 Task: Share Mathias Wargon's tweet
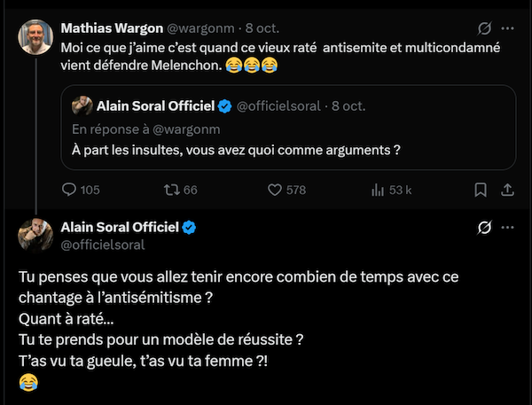point(507,190)
